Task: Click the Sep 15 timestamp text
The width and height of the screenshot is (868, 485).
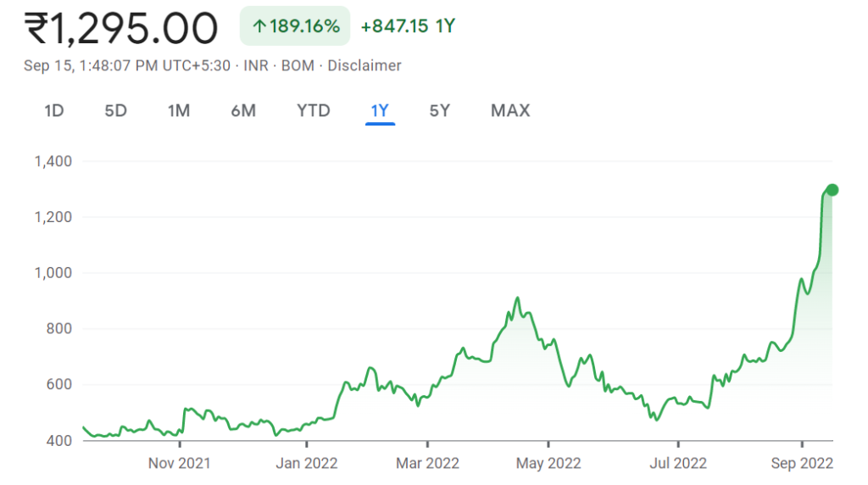Action: tap(127, 65)
